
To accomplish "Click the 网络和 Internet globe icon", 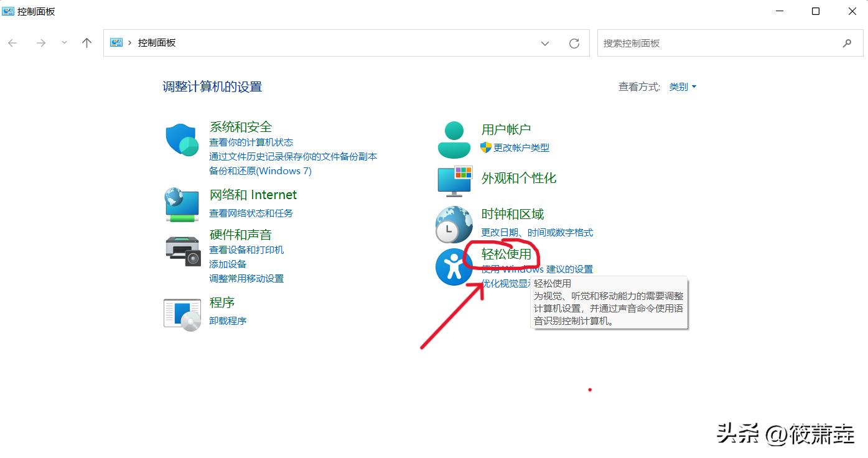I will click(x=181, y=204).
